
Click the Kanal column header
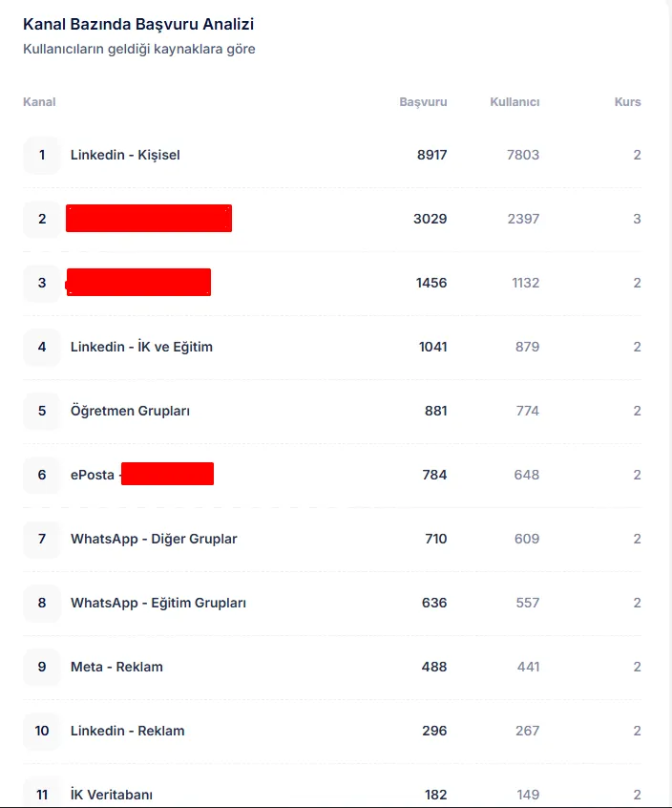coord(39,102)
